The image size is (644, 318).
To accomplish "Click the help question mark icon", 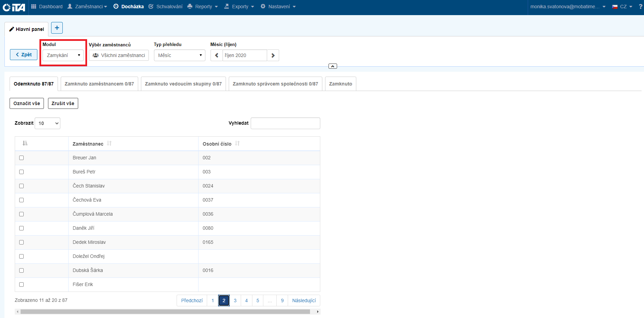I will coord(640,7).
